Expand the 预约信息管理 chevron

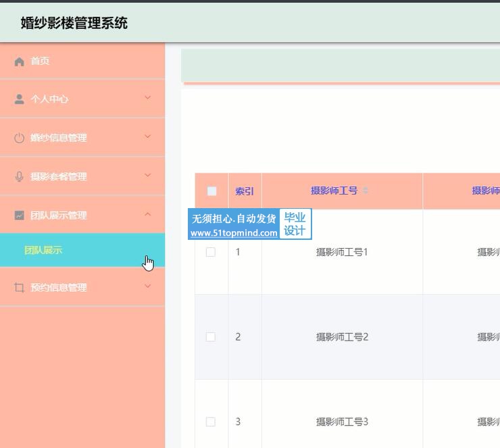(148, 287)
